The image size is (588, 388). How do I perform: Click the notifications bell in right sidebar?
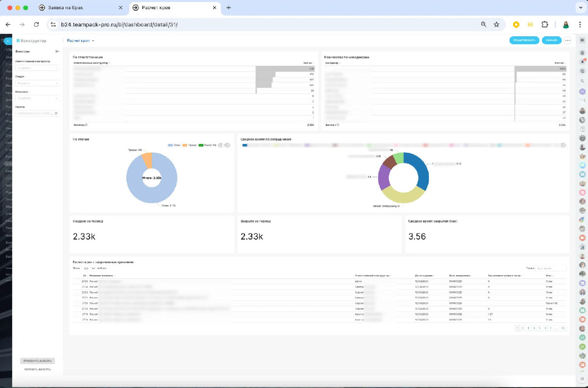click(582, 62)
